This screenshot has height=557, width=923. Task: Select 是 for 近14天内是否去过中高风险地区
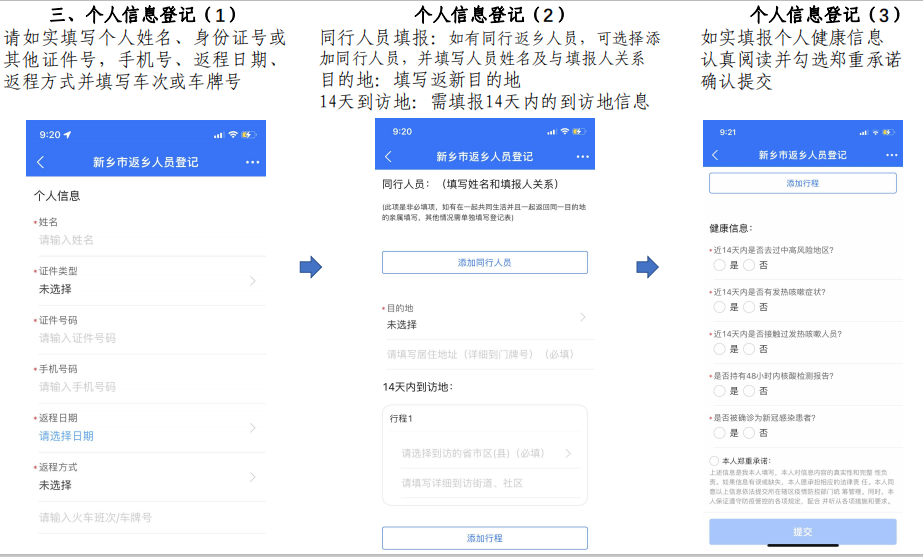point(719,266)
